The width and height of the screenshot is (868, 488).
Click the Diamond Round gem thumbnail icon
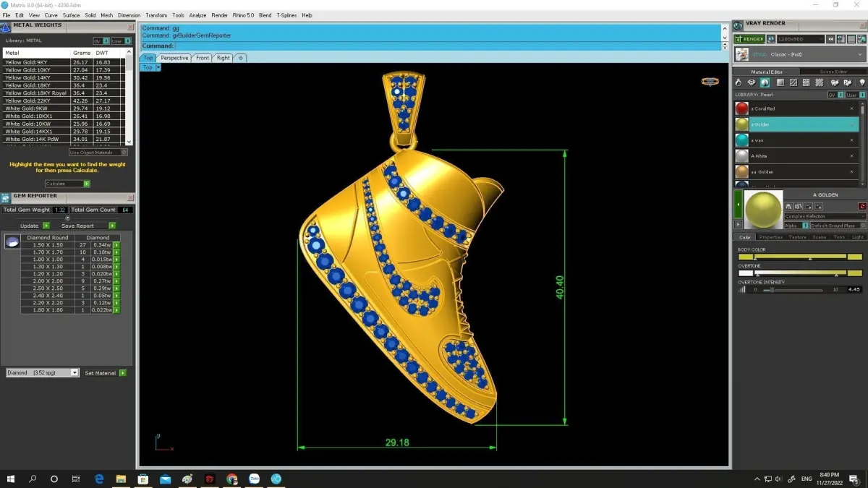[x=12, y=241]
